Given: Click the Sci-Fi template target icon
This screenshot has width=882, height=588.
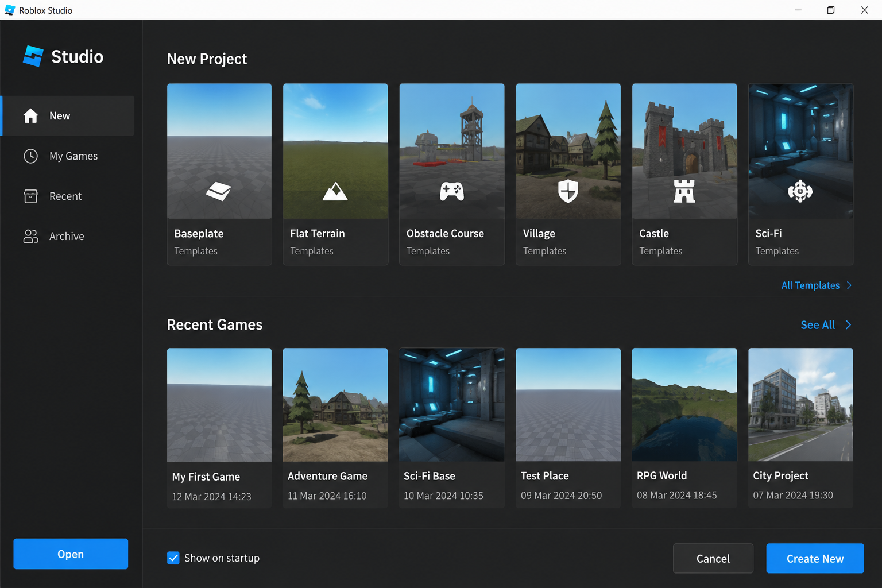Looking at the screenshot, I should pyautogui.click(x=800, y=191).
